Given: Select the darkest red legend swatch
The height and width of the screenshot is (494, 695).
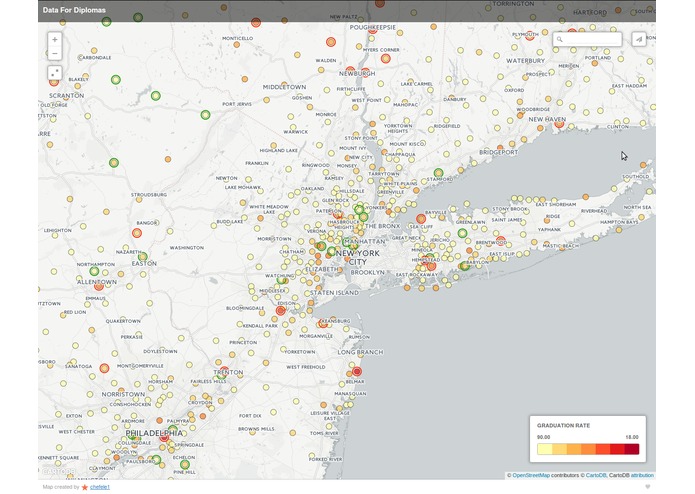Looking at the screenshot, I should click(x=632, y=449).
